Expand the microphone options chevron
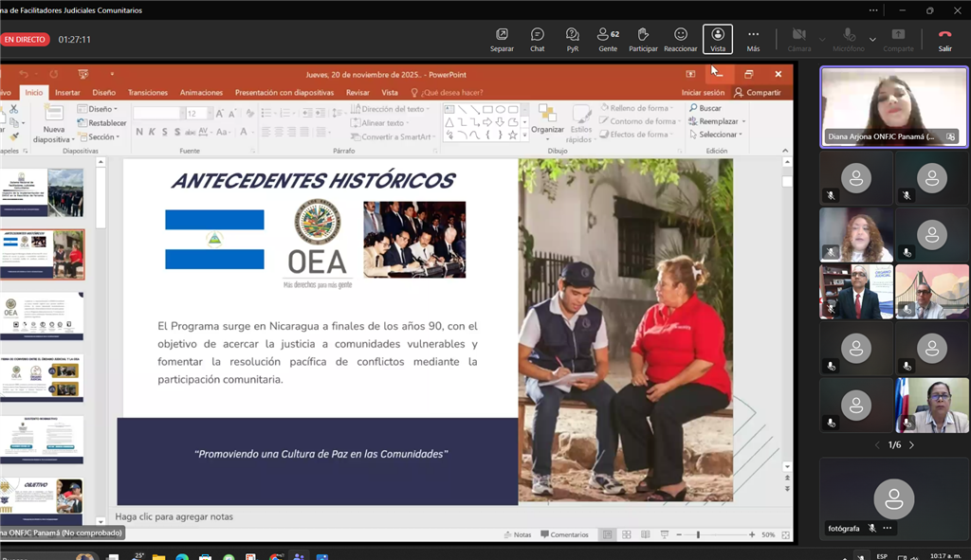Image resolution: width=971 pixels, height=560 pixels. (872, 39)
